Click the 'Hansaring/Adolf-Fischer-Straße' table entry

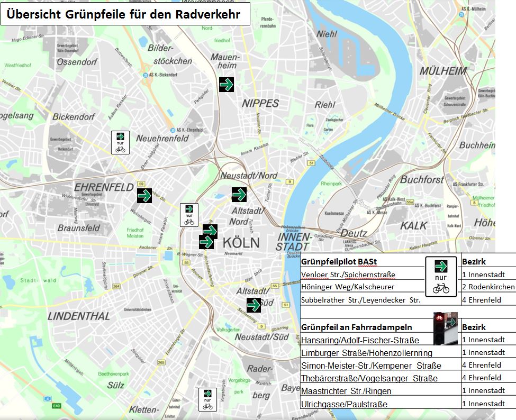pyautogui.click(x=360, y=340)
